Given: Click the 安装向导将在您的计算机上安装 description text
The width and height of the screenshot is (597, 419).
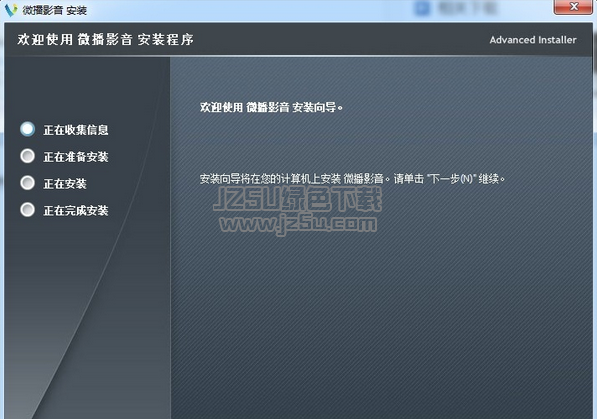Looking at the screenshot, I should click(x=353, y=179).
